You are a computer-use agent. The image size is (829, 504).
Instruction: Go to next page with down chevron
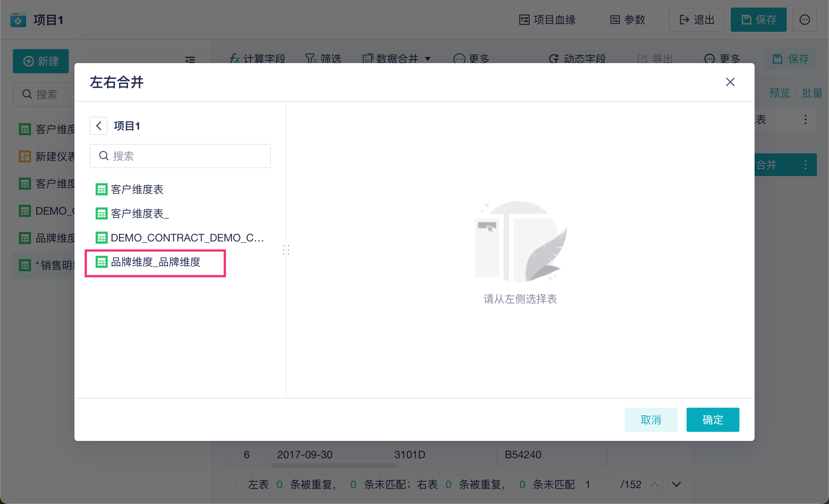coord(676,484)
